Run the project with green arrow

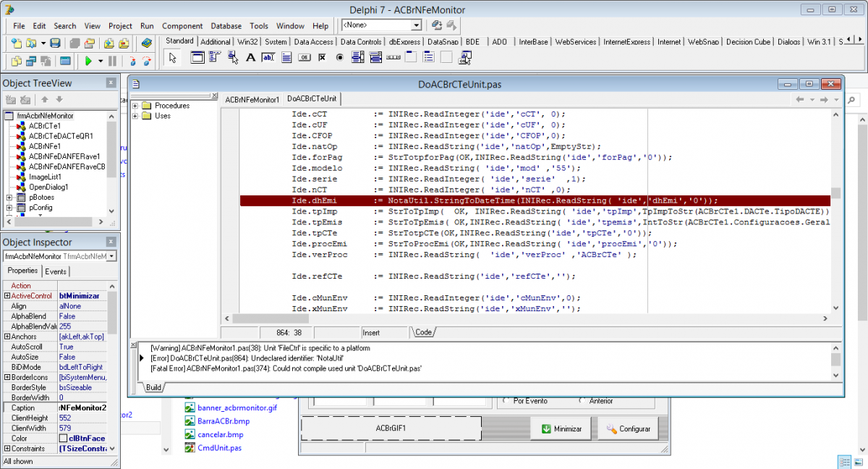(88, 61)
